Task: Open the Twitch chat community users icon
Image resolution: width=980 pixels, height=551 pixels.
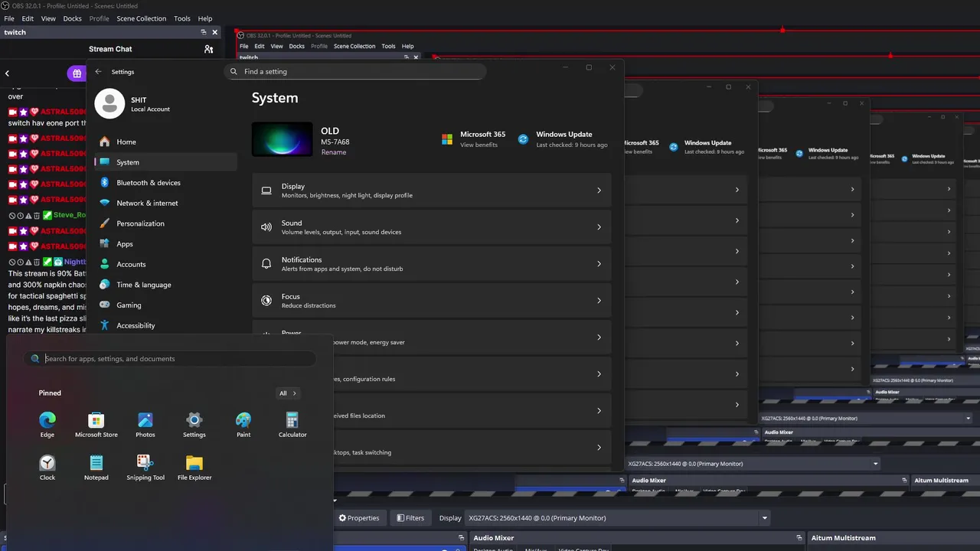Action: (208, 49)
